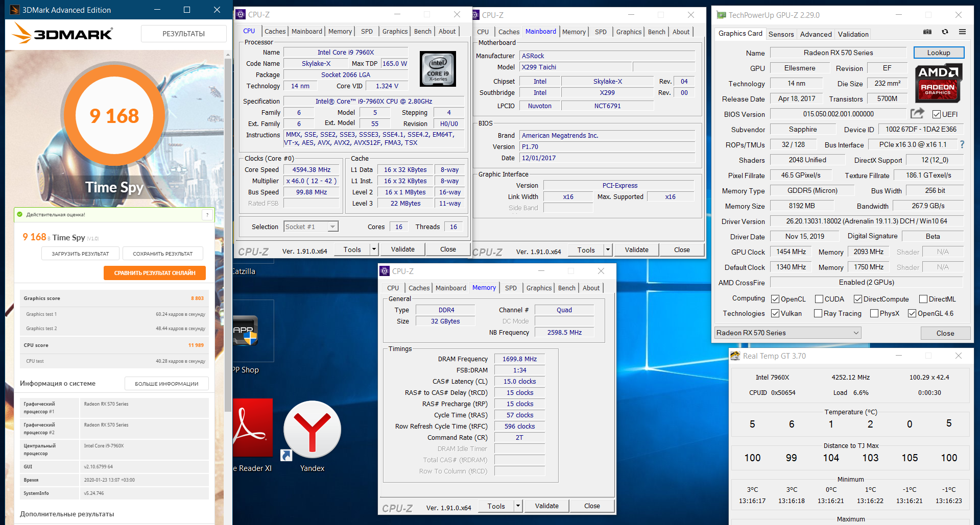
Task: Click GPU-Z title bar app icon
Action: tap(721, 15)
